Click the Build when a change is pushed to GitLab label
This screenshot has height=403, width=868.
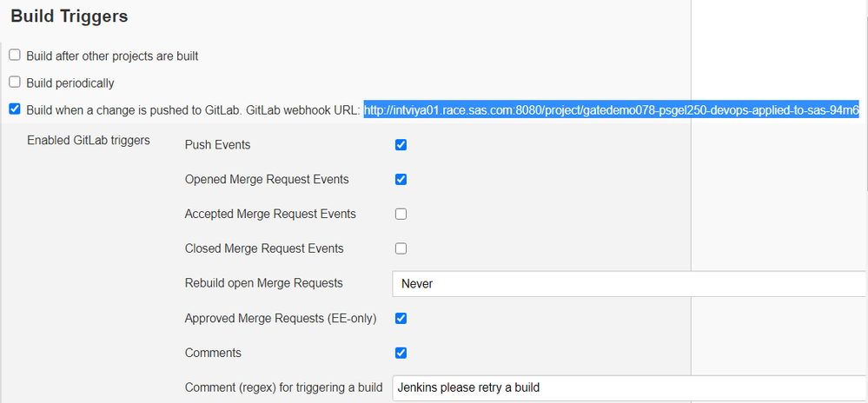click(193, 110)
